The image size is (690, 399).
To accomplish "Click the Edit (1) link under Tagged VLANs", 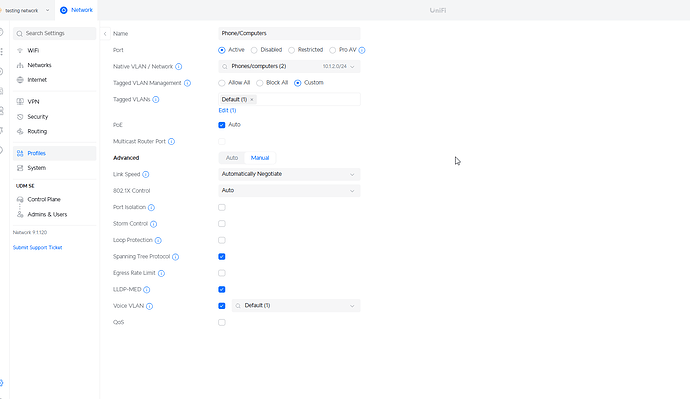I will (x=227, y=110).
